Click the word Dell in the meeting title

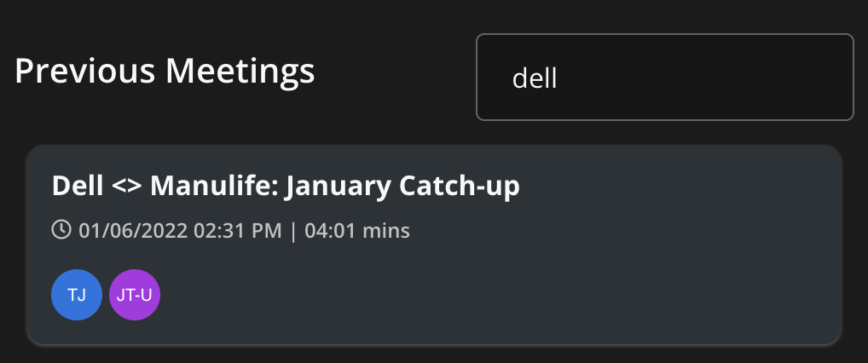coord(78,187)
